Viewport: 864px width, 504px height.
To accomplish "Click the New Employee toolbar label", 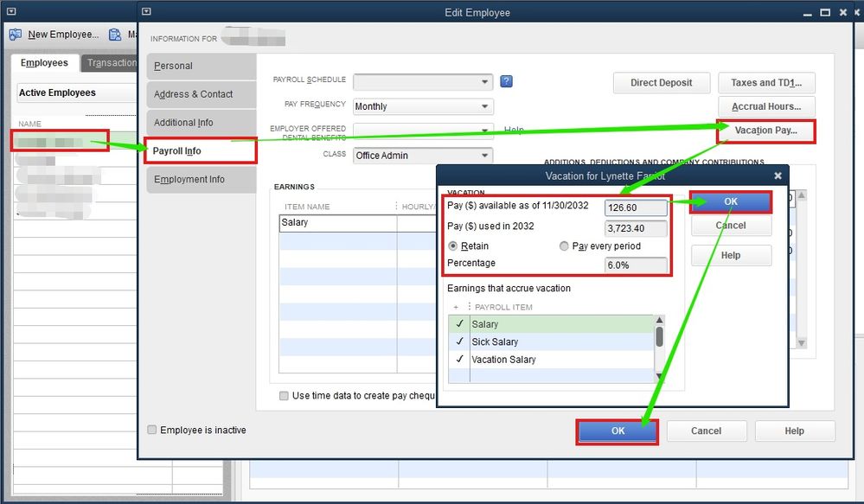I will (63, 35).
